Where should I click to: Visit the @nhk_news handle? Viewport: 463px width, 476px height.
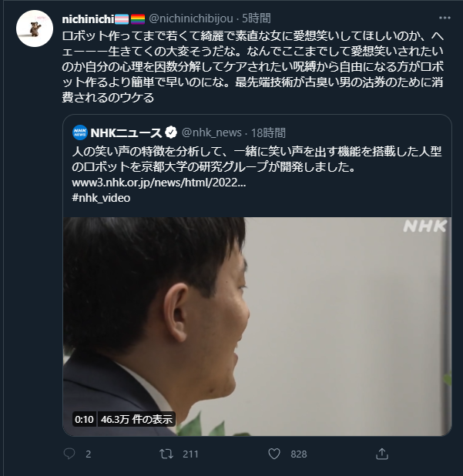click(x=212, y=132)
